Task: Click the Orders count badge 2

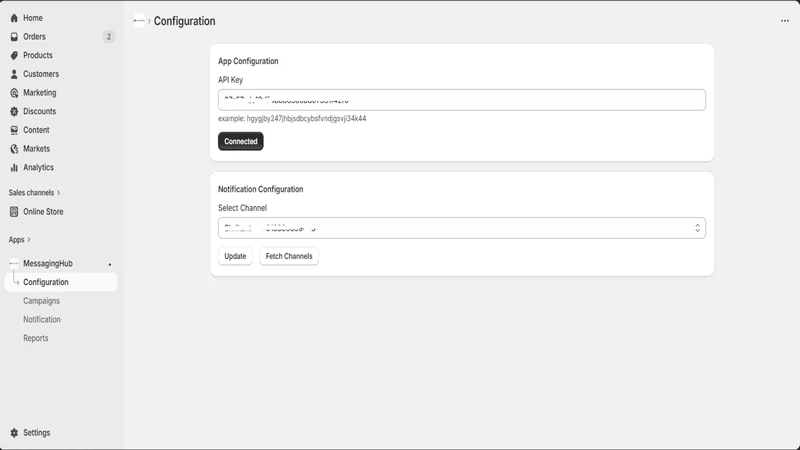Action: 109,37
